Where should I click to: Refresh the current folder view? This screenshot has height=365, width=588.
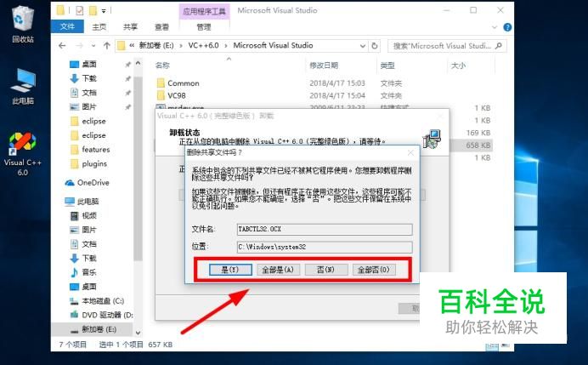point(374,46)
